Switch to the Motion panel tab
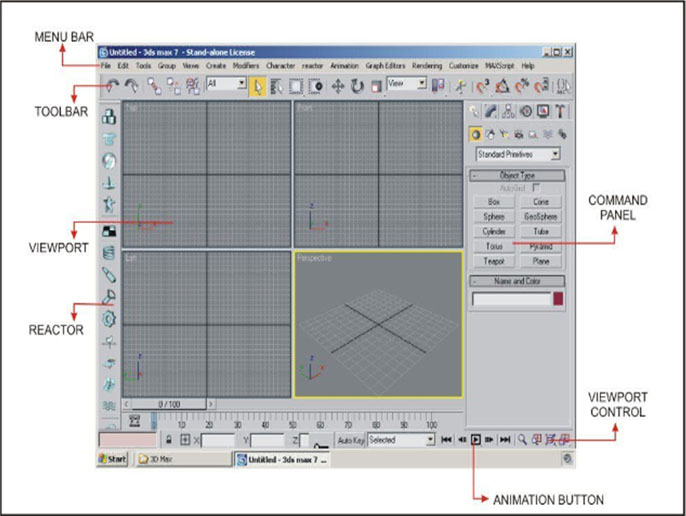The image size is (686, 516). coord(526,112)
